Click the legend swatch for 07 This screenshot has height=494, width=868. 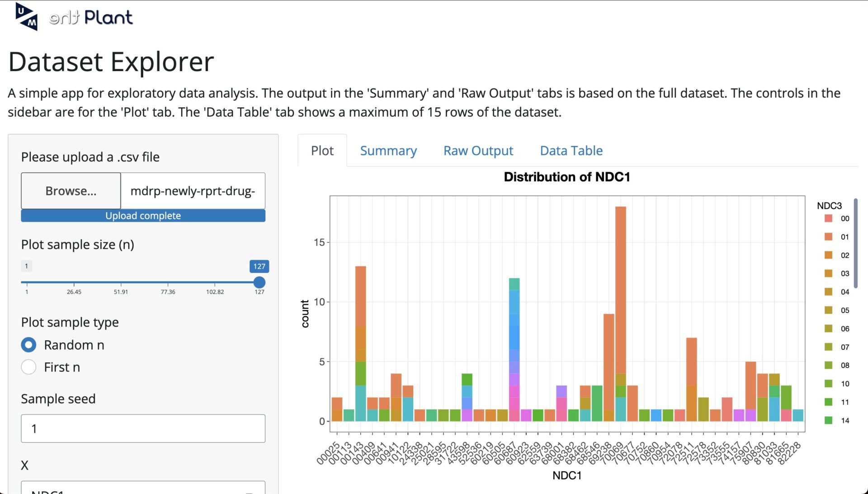829,347
